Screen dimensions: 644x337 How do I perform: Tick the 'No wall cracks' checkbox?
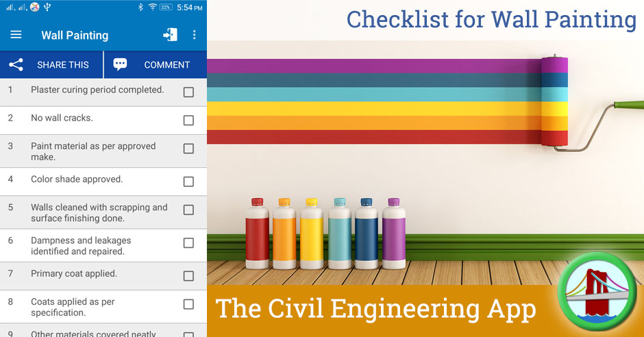[188, 121]
